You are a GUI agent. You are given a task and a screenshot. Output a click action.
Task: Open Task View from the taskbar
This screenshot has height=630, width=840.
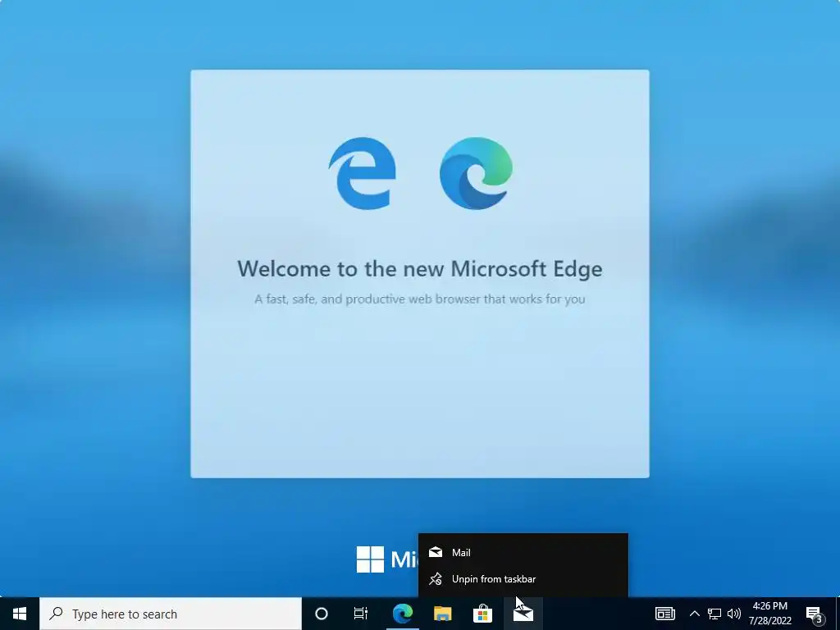click(x=361, y=614)
